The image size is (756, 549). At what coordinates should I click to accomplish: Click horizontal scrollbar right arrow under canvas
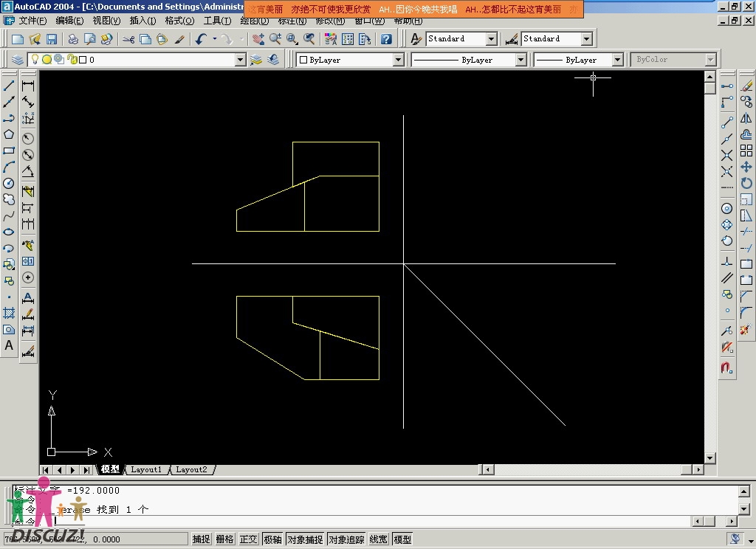click(x=698, y=469)
